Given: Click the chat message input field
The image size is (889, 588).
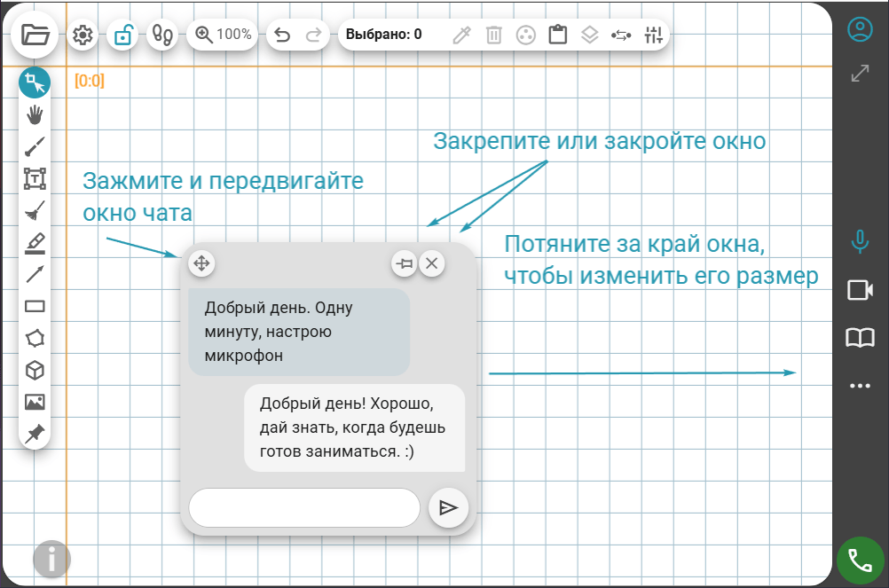Looking at the screenshot, I should point(304,507).
